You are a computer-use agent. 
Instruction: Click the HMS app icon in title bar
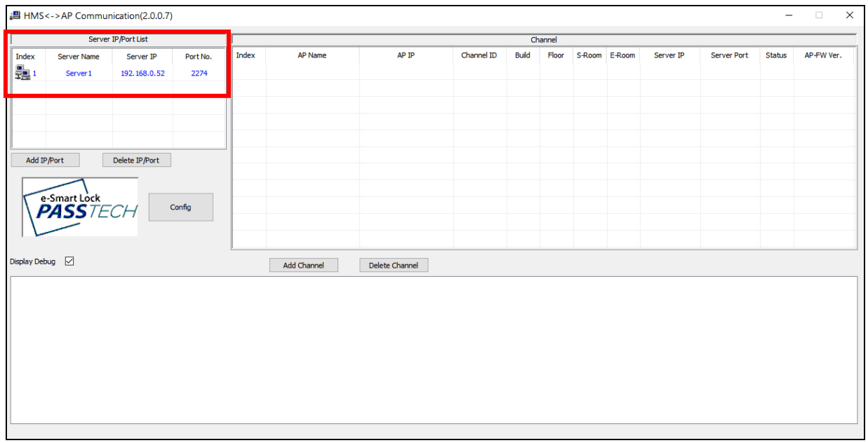pos(15,15)
